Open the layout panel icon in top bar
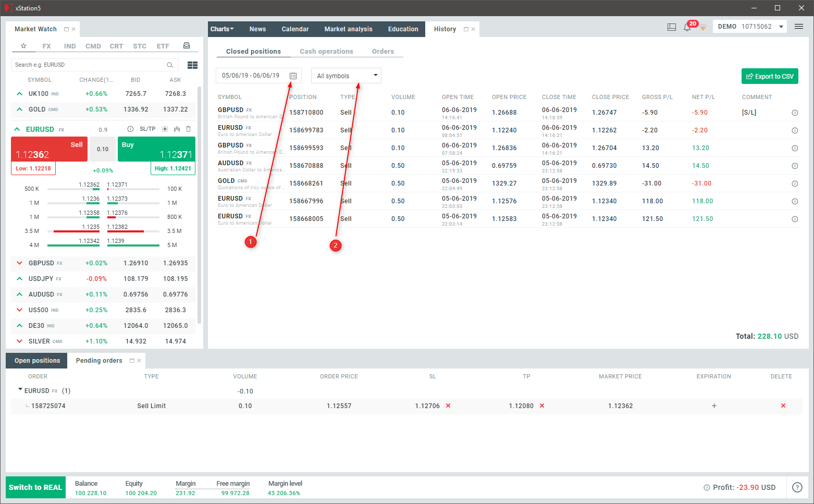The height and width of the screenshot is (504, 814). [672, 27]
